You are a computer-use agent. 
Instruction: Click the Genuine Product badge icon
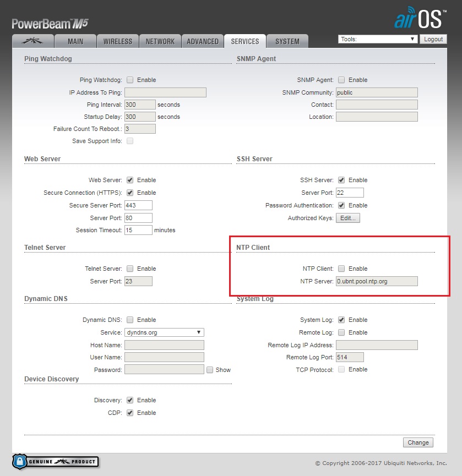click(x=56, y=462)
